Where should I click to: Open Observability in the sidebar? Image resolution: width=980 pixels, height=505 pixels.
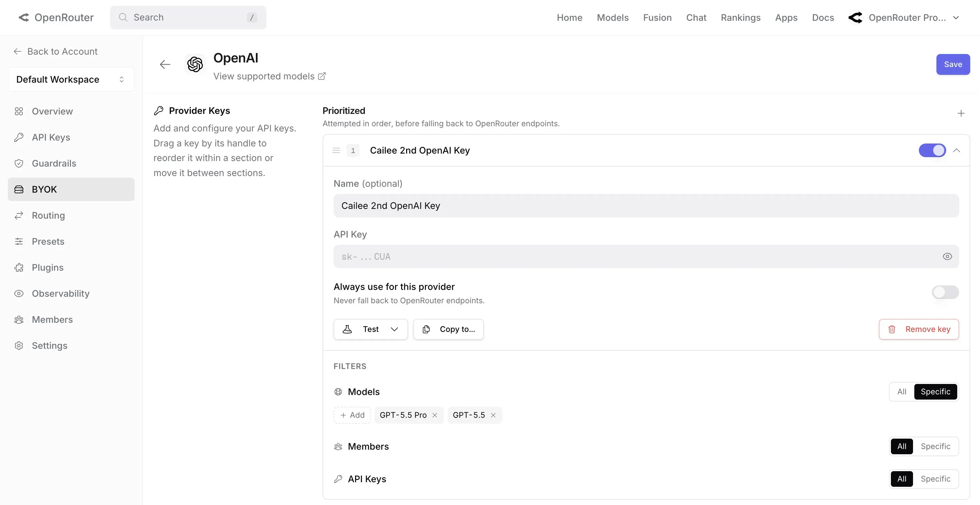71,293
